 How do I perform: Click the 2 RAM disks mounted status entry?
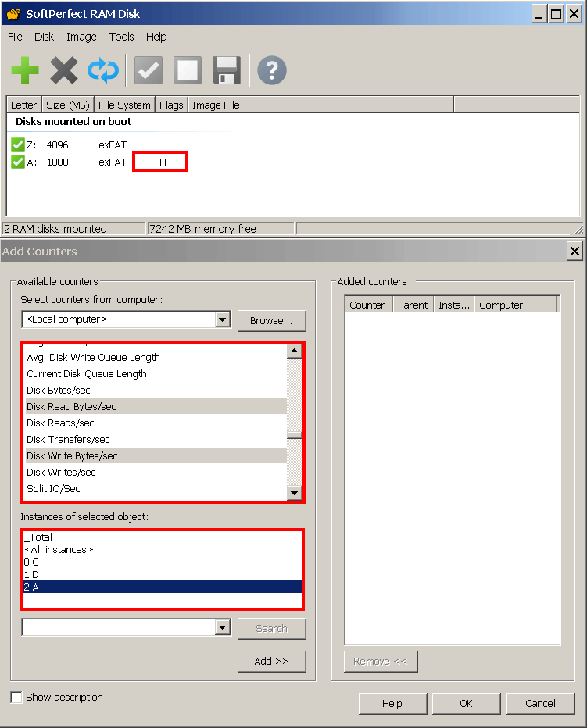coord(74,228)
